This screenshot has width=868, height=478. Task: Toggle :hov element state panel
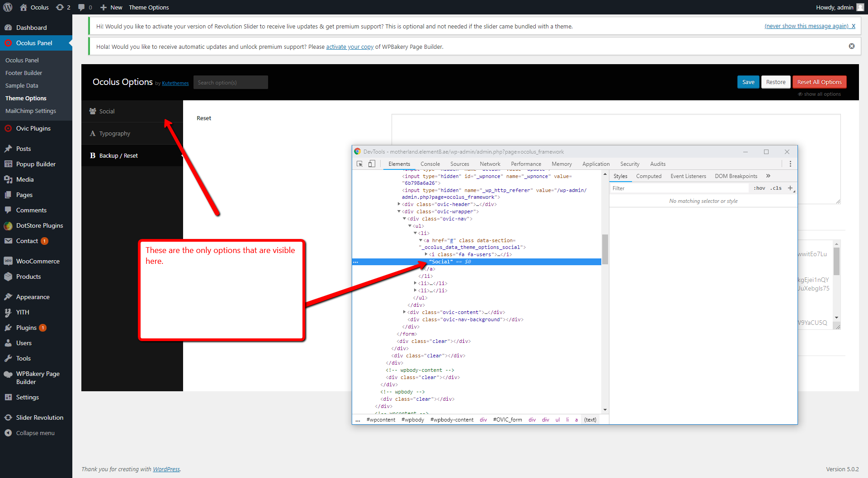point(759,188)
